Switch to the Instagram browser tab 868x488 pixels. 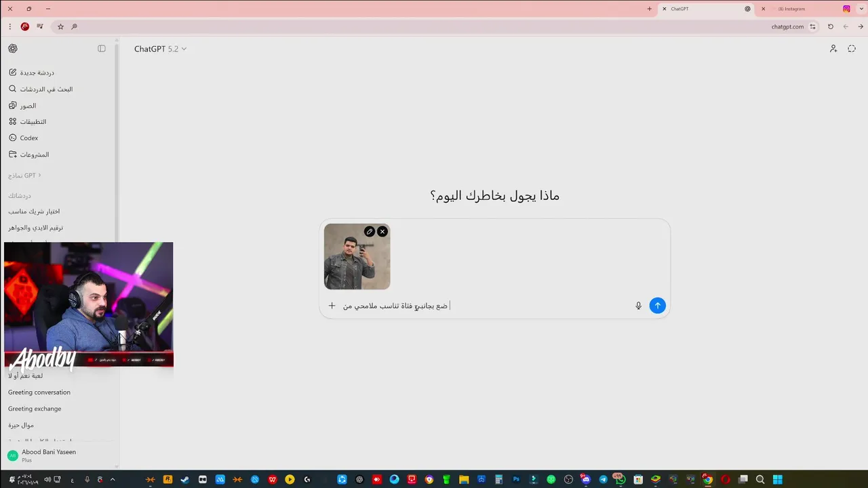click(804, 9)
